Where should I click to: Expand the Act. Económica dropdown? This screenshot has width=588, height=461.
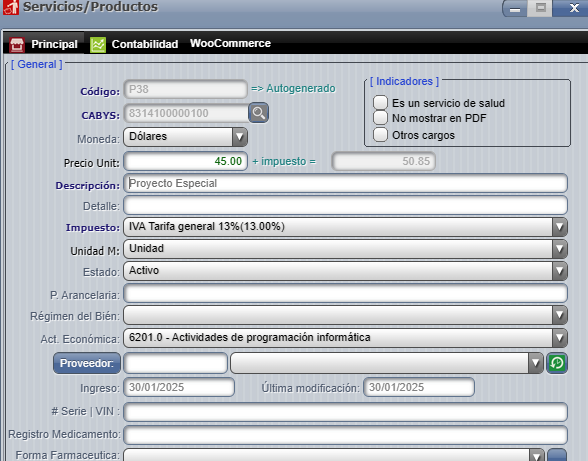[345, 338]
